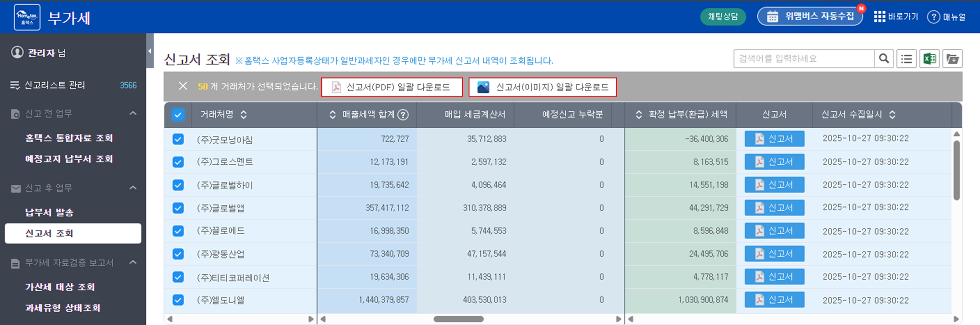This screenshot has width=980, height=325.
Task: Uncheck the (주)그로스멘트 row checkbox
Action: [178, 162]
